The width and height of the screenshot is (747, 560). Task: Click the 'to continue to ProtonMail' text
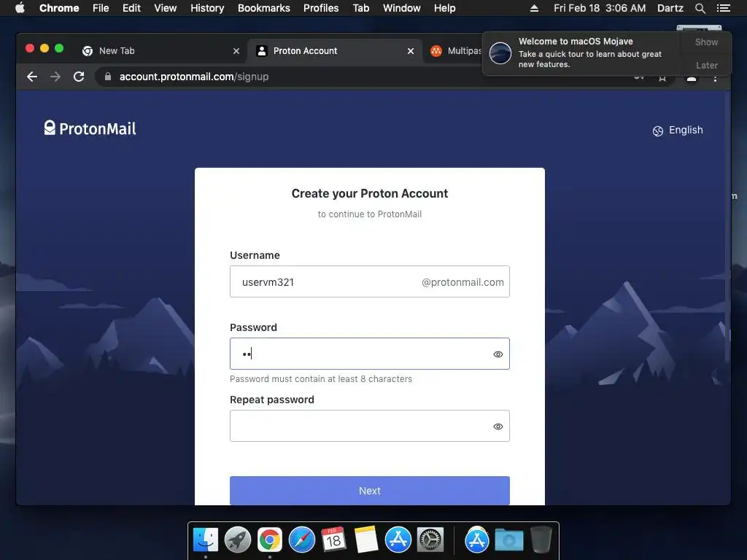click(x=370, y=214)
